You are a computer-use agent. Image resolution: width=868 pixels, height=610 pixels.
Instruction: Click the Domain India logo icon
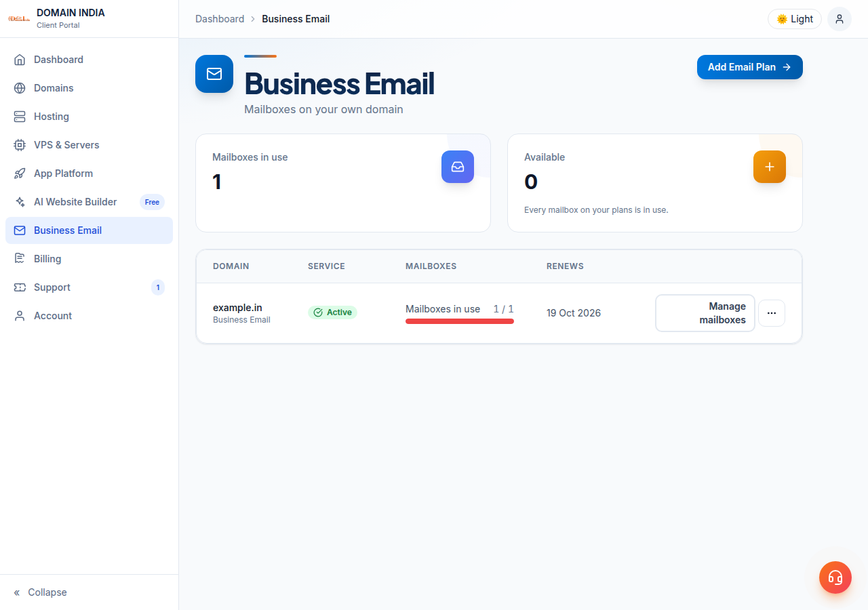(x=19, y=18)
